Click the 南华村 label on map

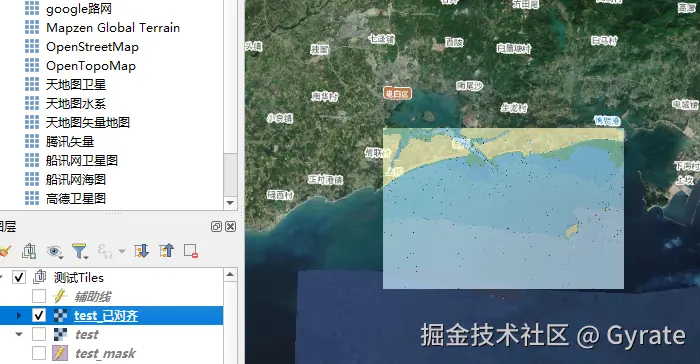point(325,96)
